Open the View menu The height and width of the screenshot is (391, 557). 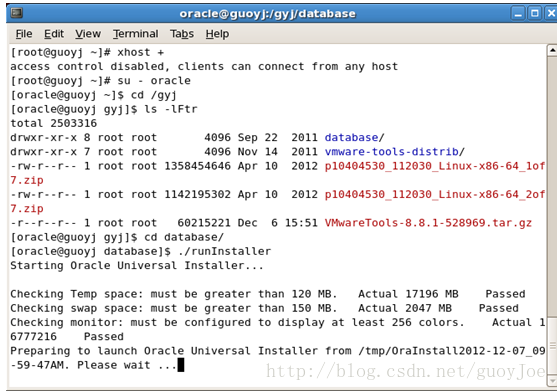point(88,34)
